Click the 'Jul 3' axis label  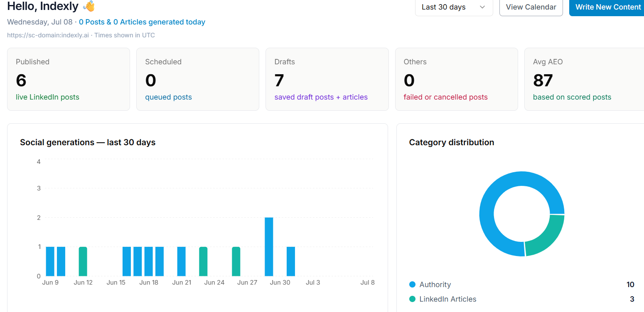pos(313,283)
